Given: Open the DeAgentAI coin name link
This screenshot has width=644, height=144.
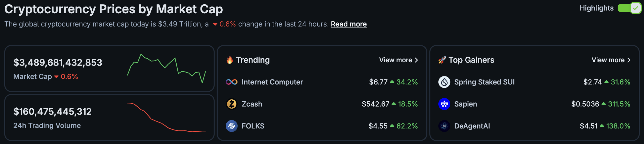Looking at the screenshot, I should pos(472,126).
